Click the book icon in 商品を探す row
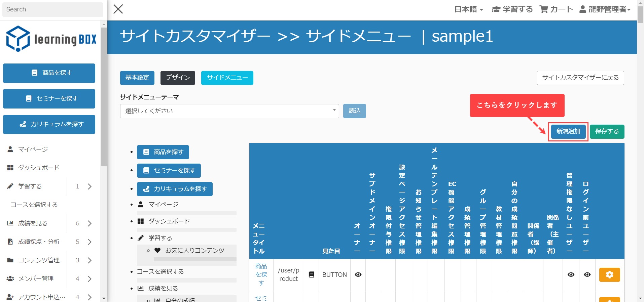 311,275
